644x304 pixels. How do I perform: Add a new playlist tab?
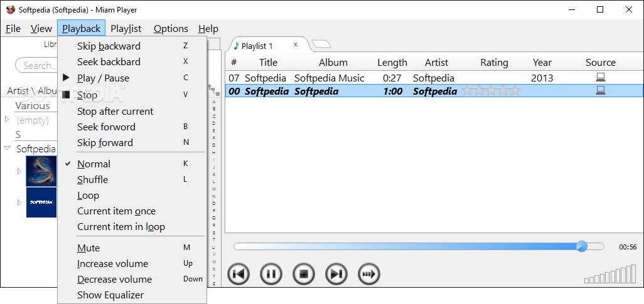pos(321,44)
